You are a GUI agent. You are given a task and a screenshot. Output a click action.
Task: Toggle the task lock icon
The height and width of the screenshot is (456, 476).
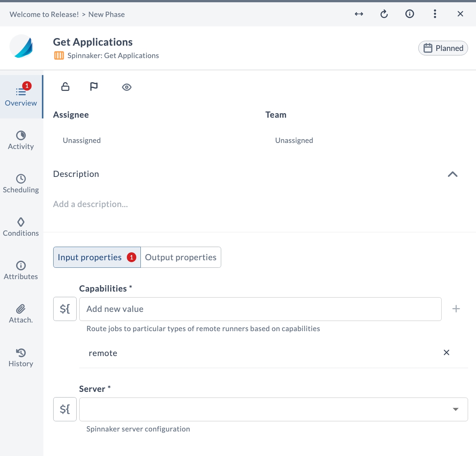(x=65, y=87)
